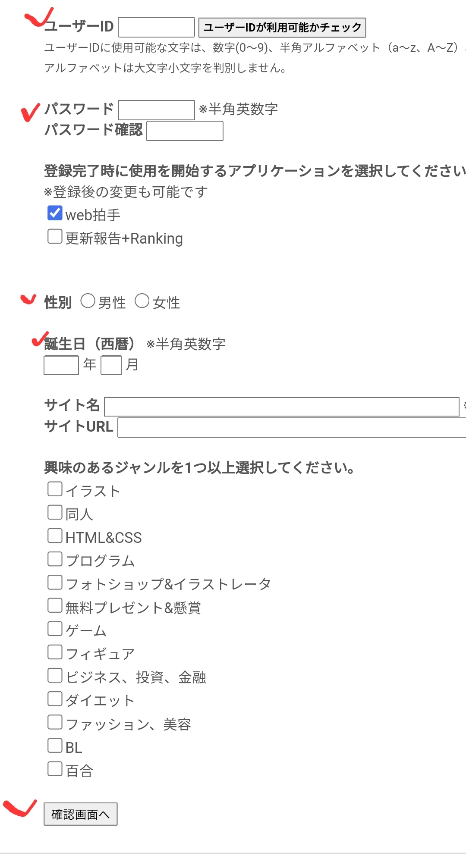Click the ユーザーID text field
This screenshot has height=868, width=466.
(x=156, y=27)
